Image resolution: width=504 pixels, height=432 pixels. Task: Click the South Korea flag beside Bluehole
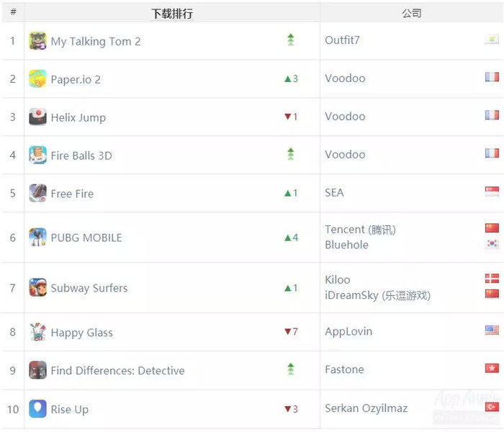point(492,243)
